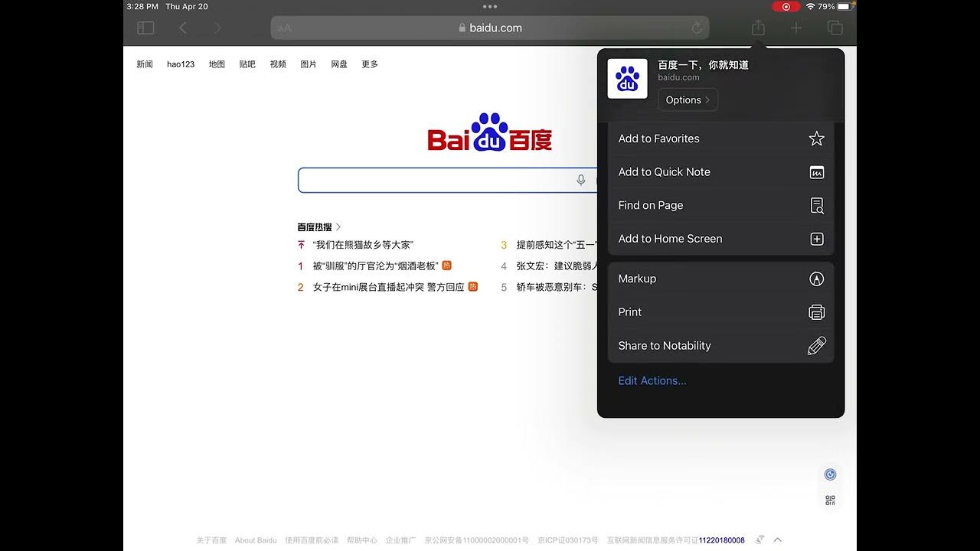This screenshot has width=980, height=551.
Task: Open hot item “我们在熊猫故乡等大家”
Action: 363,245
